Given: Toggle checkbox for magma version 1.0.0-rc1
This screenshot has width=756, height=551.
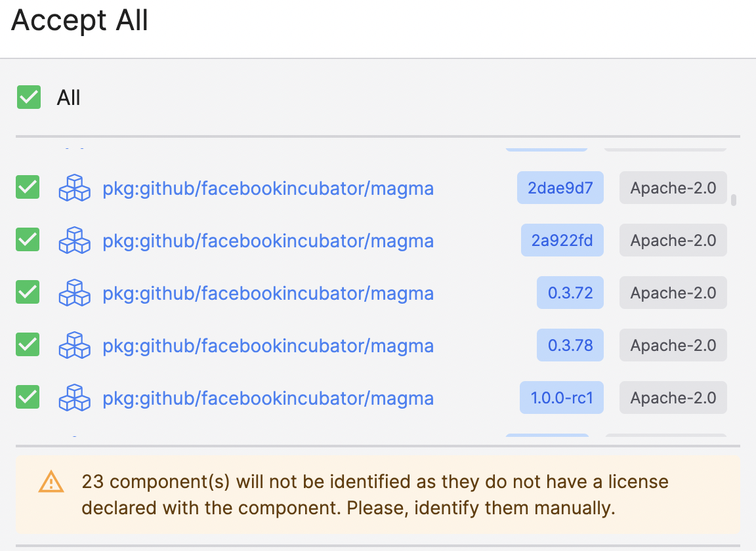Looking at the screenshot, I should coord(28,398).
